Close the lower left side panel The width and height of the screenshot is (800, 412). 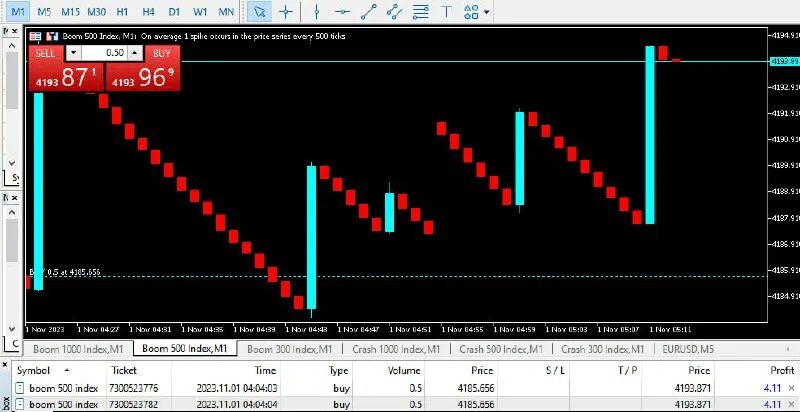pos(14,197)
